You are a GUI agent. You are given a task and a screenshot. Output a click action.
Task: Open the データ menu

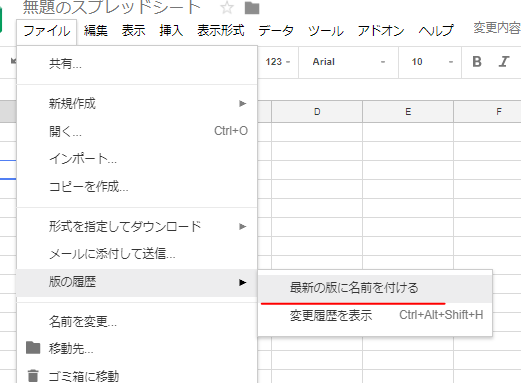(x=276, y=31)
